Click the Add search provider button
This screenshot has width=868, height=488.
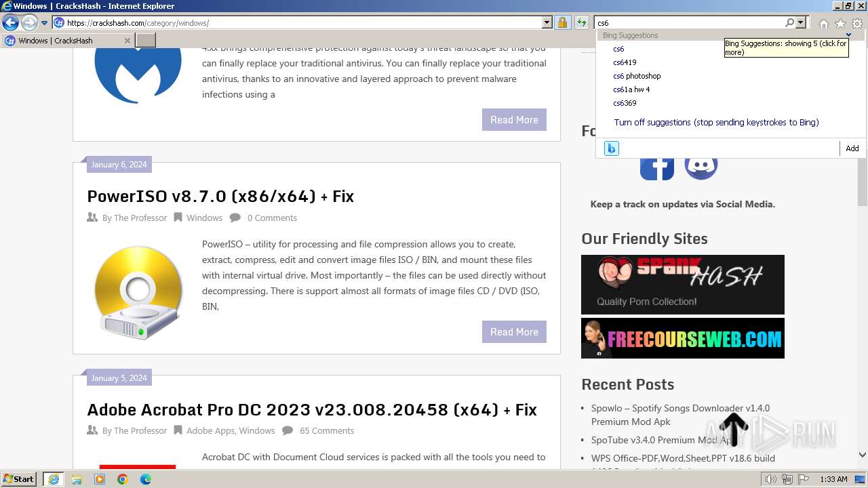tap(852, 148)
